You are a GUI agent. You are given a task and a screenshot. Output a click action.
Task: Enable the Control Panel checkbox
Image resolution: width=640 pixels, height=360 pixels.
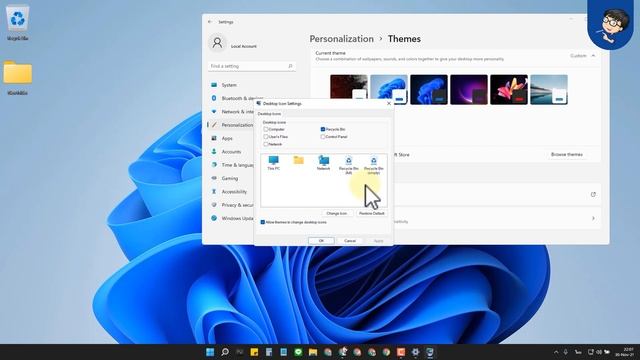click(323, 137)
